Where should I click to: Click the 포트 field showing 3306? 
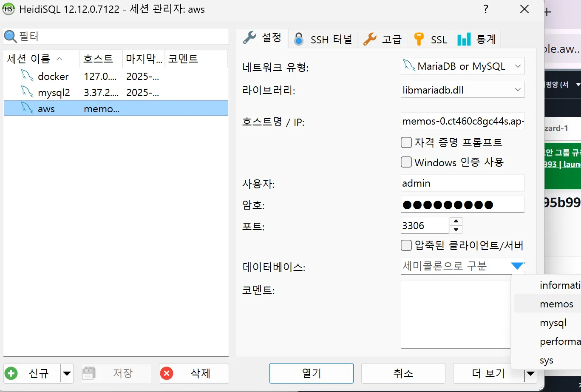click(x=425, y=225)
